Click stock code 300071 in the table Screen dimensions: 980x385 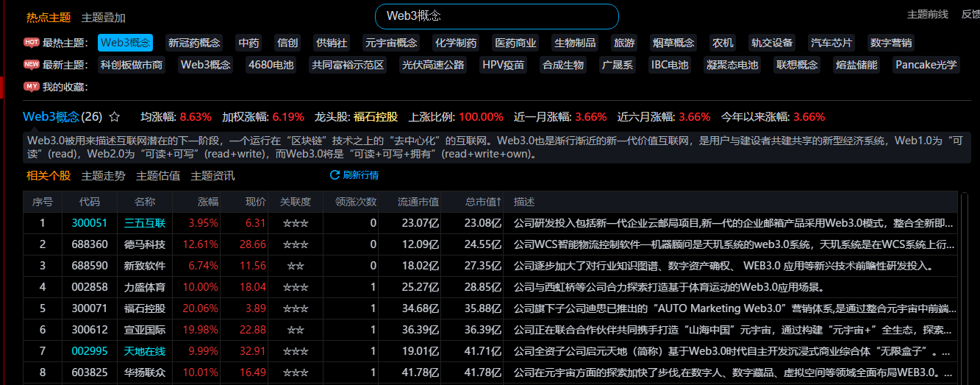coord(90,308)
